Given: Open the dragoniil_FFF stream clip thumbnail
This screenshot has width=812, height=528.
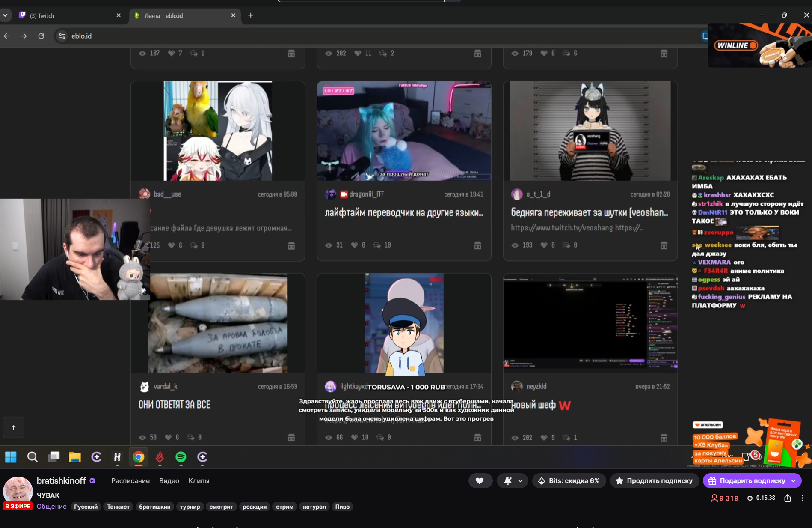Looking at the screenshot, I should 404,131.
